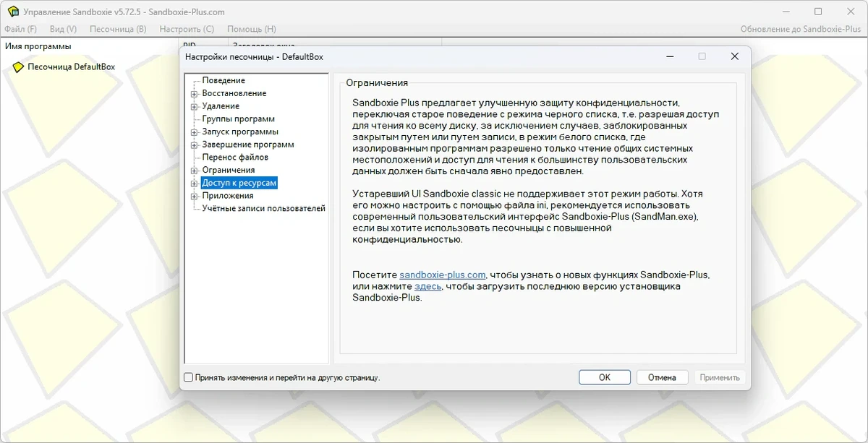Click the Отмена button
Image resolution: width=868 pixels, height=443 pixels.
[662, 377]
